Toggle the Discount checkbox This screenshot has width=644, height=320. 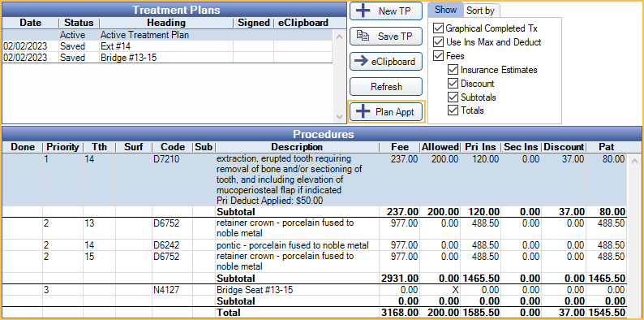coord(453,84)
